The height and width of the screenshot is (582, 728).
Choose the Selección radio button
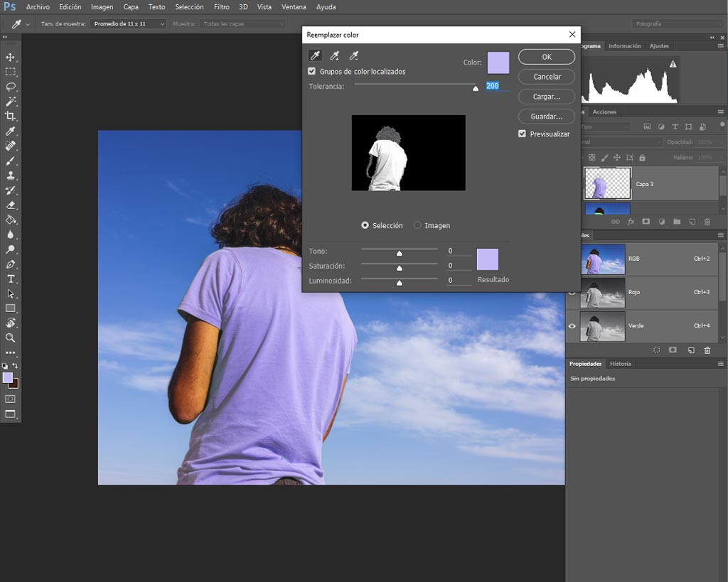(x=365, y=225)
